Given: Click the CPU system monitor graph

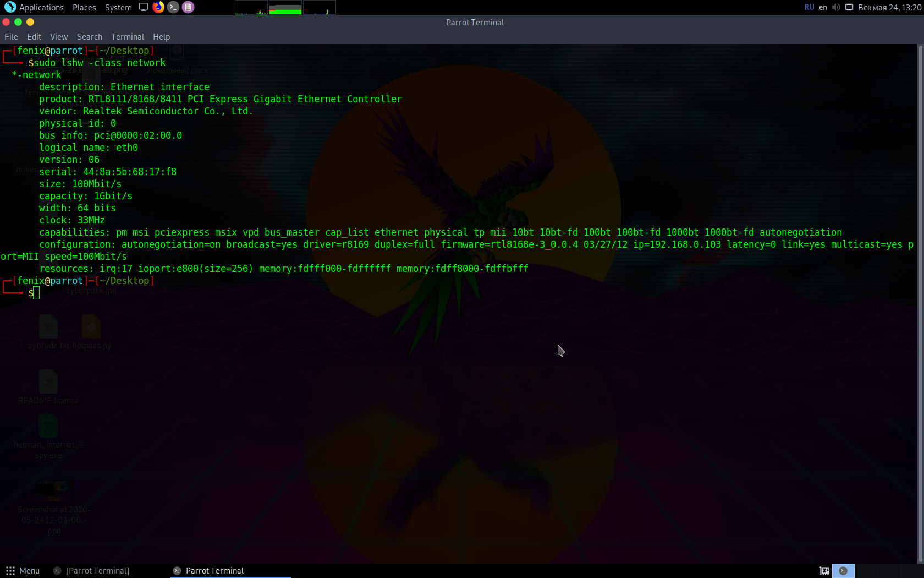Looking at the screenshot, I should pos(251,8).
